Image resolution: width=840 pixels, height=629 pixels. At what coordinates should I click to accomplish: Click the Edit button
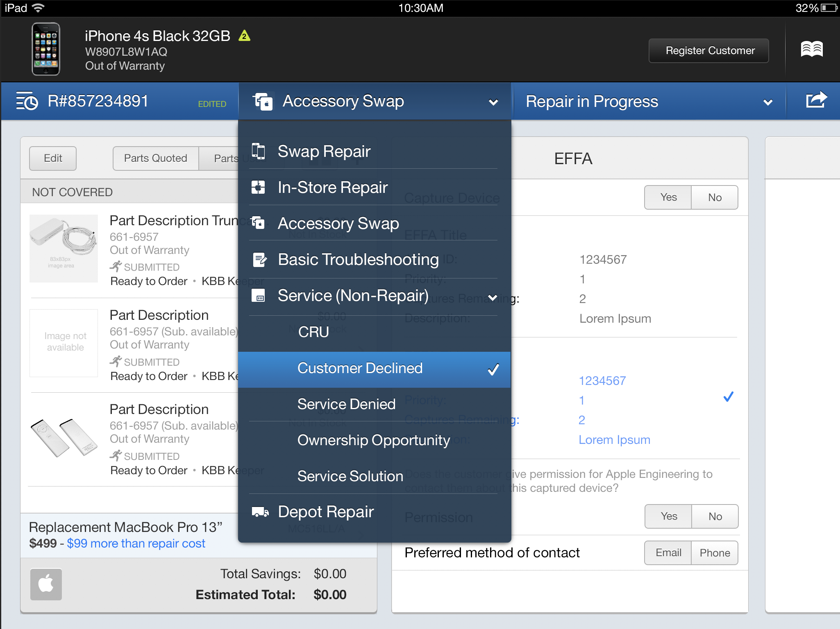(x=53, y=158)
